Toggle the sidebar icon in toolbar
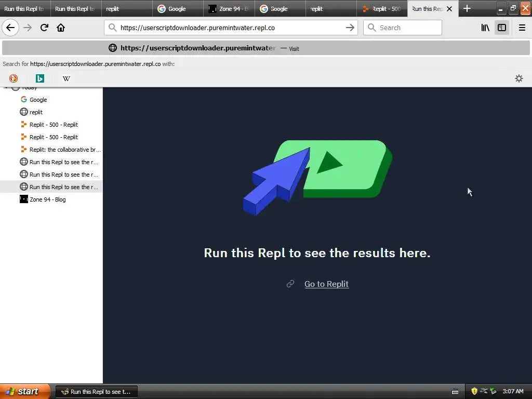 point(502,28)
